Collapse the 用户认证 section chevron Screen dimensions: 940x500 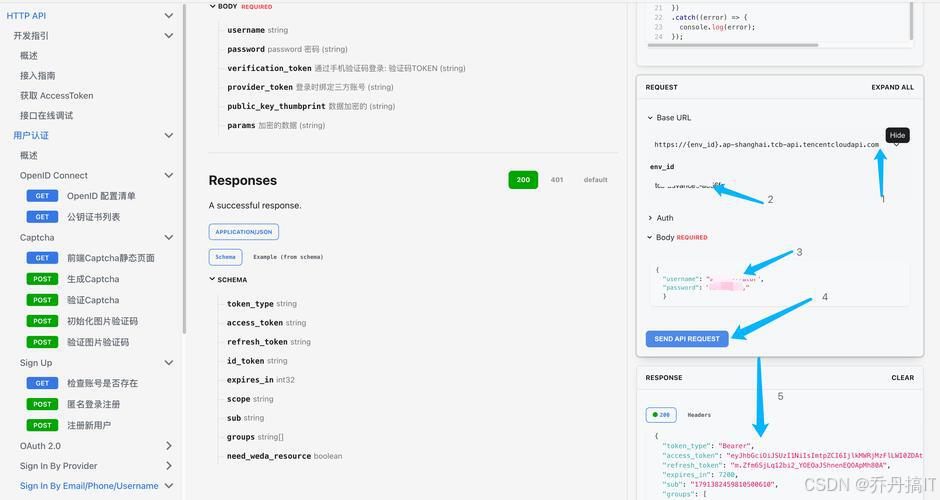169,135
